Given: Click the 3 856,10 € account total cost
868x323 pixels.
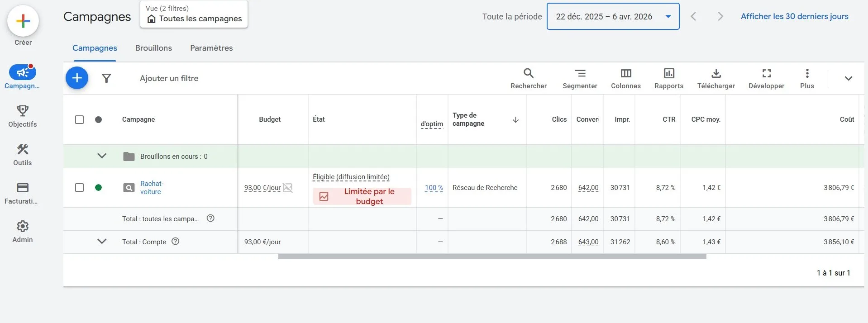Looking at the screenshot, I should 839,242.
